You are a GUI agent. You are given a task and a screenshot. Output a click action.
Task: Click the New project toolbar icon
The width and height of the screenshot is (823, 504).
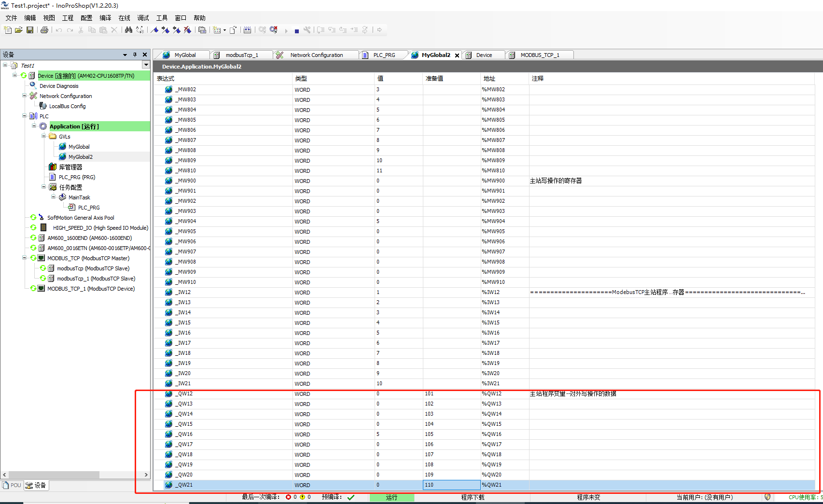pos(8,30)
